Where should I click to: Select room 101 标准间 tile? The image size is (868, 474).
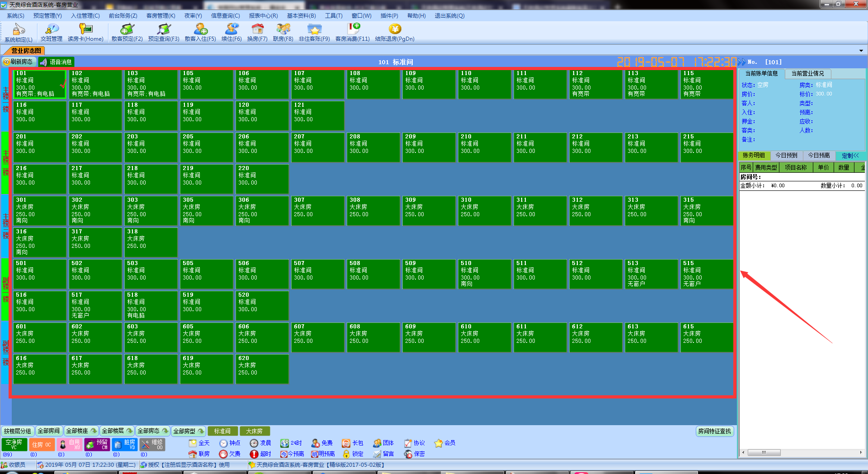point(40,84)
